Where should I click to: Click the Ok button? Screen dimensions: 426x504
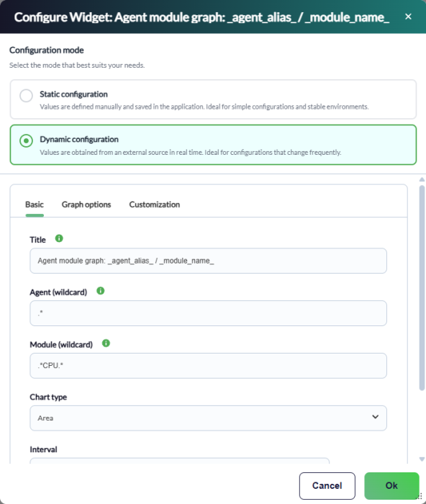(x=391, y=486)
